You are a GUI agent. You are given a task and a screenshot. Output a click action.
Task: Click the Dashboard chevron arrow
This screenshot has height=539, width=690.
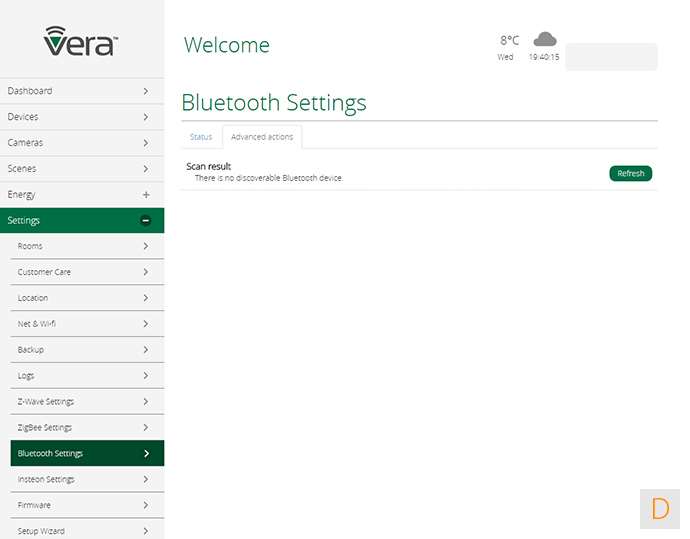tap(146, 91)
